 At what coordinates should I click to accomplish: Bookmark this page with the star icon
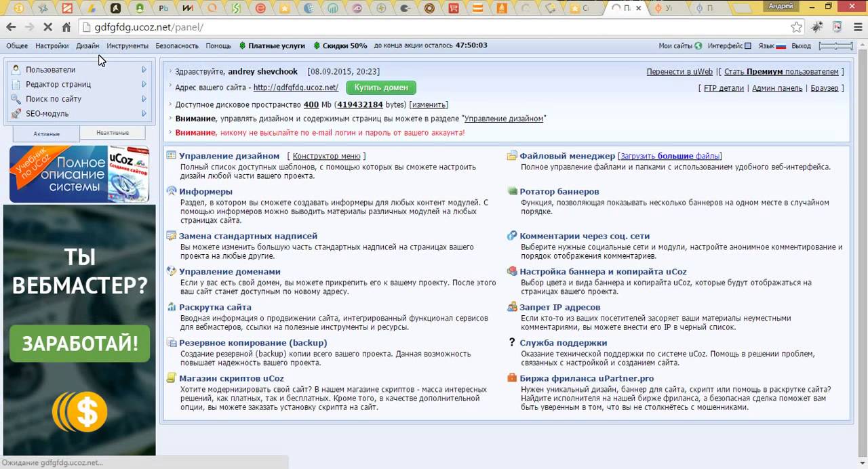tap(797, 27)
